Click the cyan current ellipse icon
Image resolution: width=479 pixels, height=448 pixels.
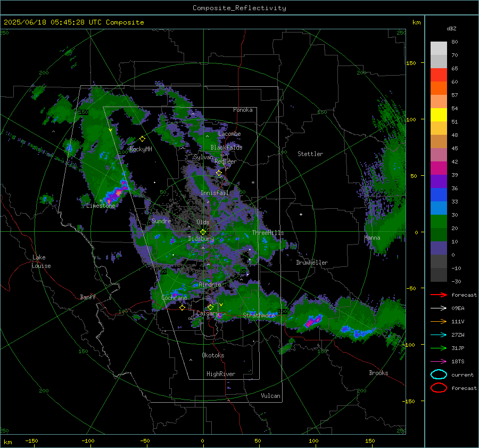[x=439, y=374]
